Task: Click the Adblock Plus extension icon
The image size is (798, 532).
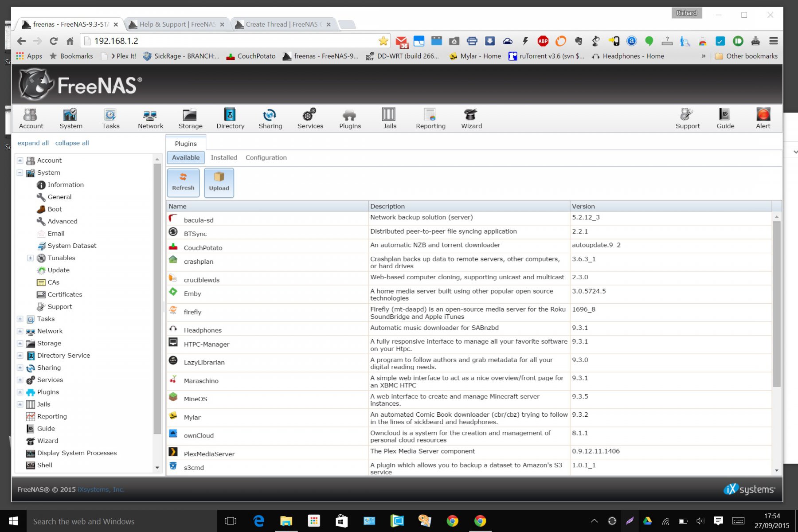Action: (543, 41)
